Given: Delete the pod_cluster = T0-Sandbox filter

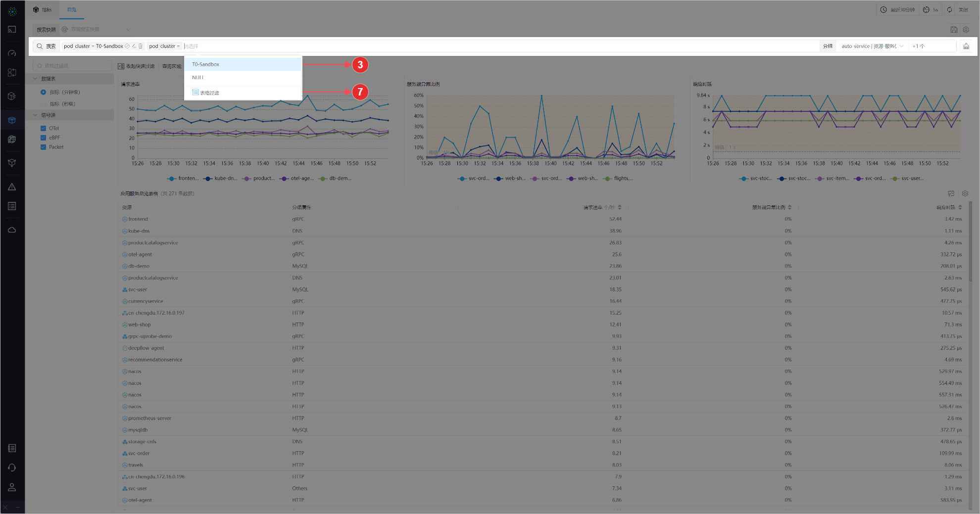Looking at the screenshot, I should point(141,46).
